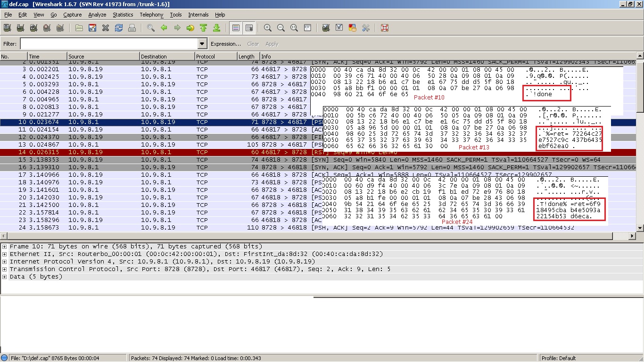This screenshot has height=362, width=644.
Task: Toggle packet list colorize button
Action: point(236,28)
